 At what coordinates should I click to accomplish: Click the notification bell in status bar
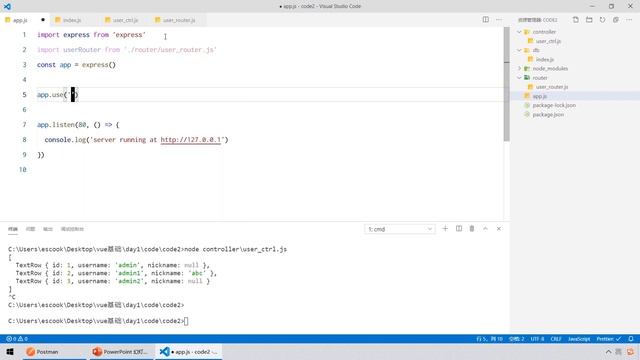(x=631, y=339)
